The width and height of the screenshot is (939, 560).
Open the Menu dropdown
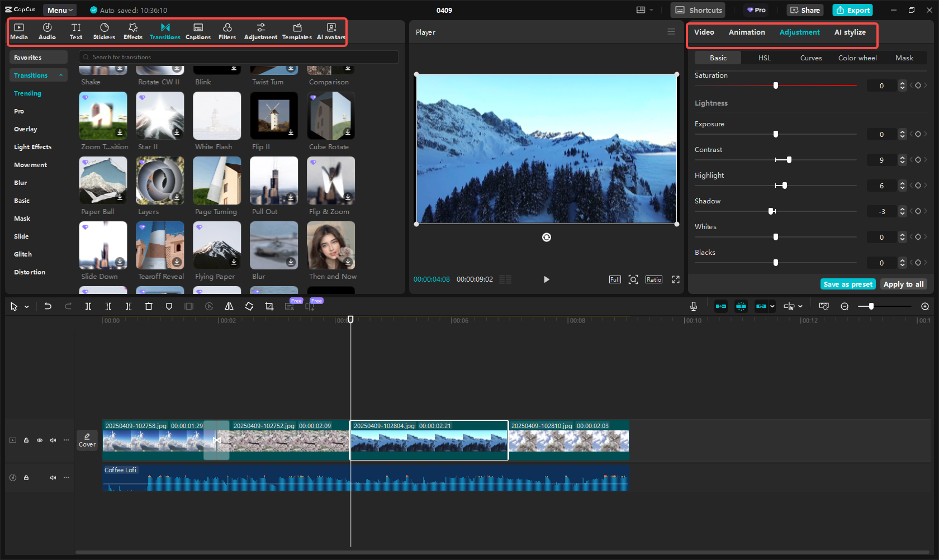click(x=60, y=10)
